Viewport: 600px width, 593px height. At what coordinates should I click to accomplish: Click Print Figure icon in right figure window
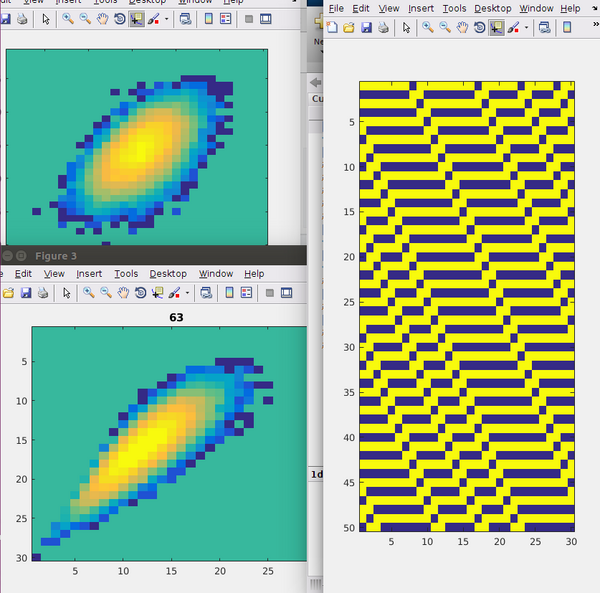pos(383,28)
